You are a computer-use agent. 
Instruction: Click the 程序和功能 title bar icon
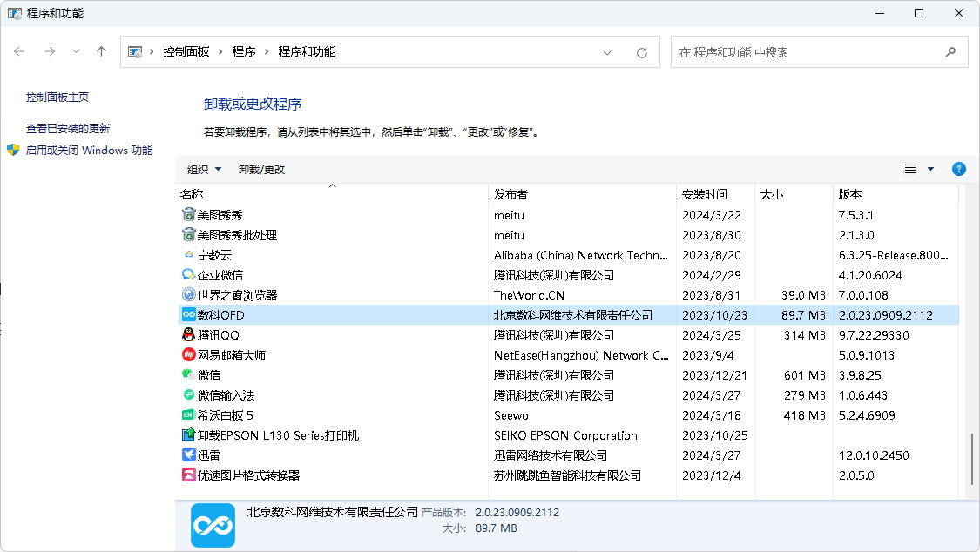tap(15, 13)
